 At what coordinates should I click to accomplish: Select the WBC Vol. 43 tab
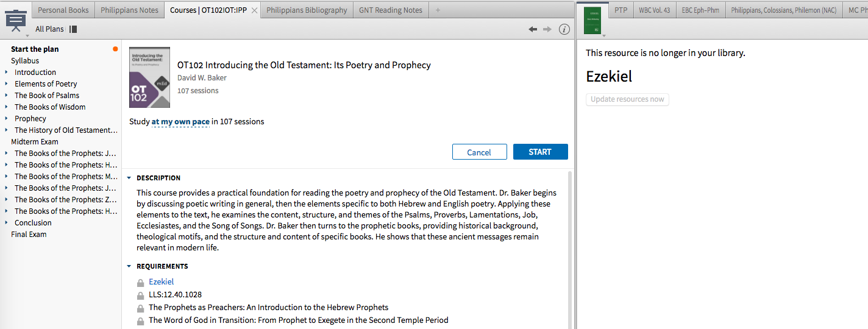pos(655,10)
